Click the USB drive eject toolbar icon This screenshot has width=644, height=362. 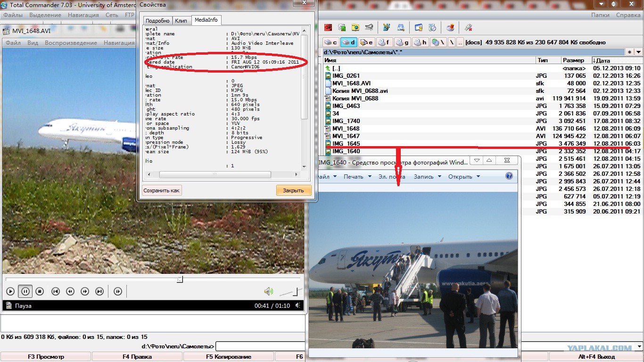pyautogui.click(x=468, y=27)
